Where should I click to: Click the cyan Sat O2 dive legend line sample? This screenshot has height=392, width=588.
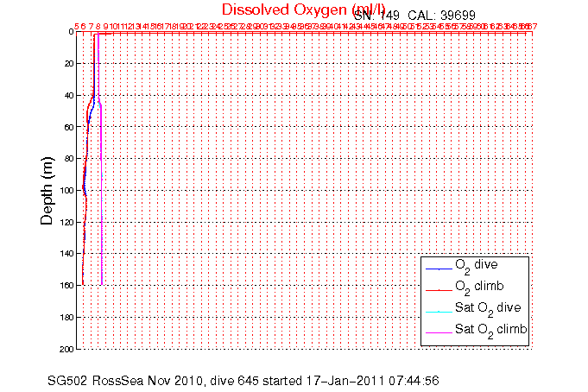[x=439, y=312]
